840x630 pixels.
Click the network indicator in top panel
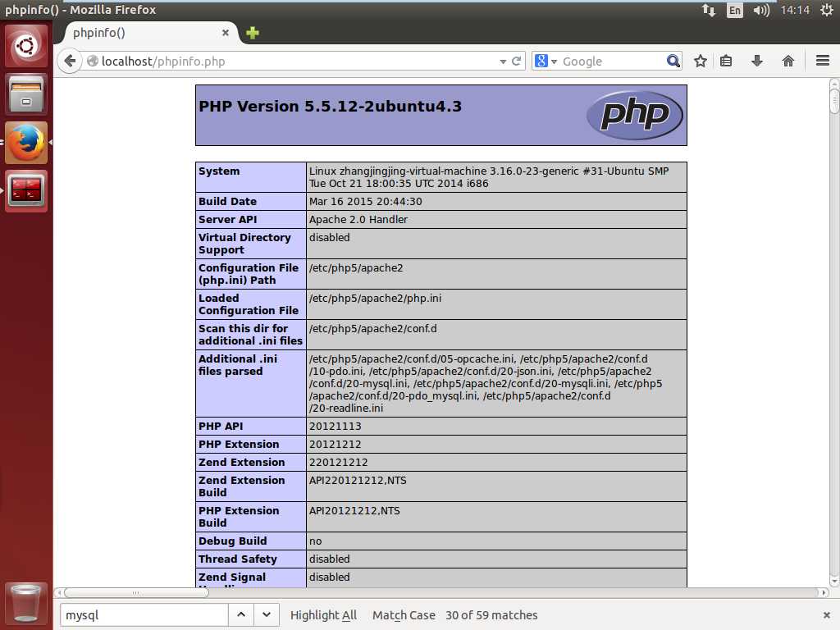click(708, 10)
